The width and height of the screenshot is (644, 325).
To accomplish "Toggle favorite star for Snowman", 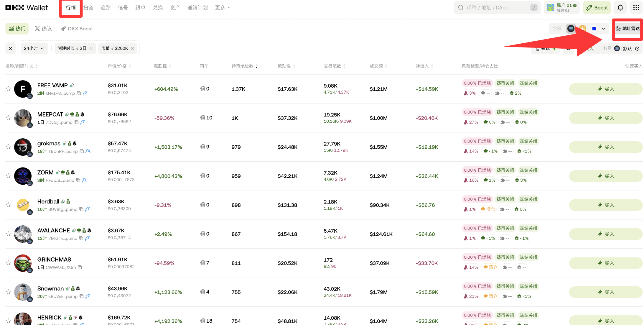I will (x=8, y=292).
